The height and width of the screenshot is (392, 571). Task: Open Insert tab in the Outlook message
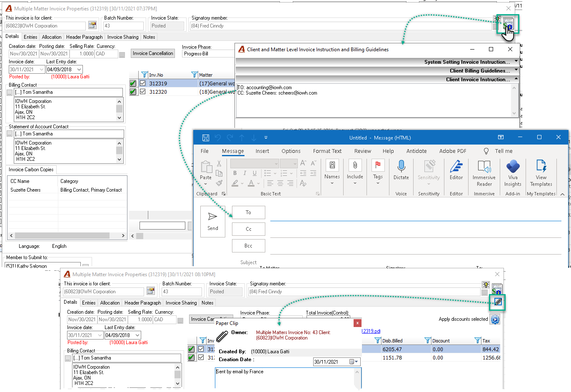tap(262, 151)
